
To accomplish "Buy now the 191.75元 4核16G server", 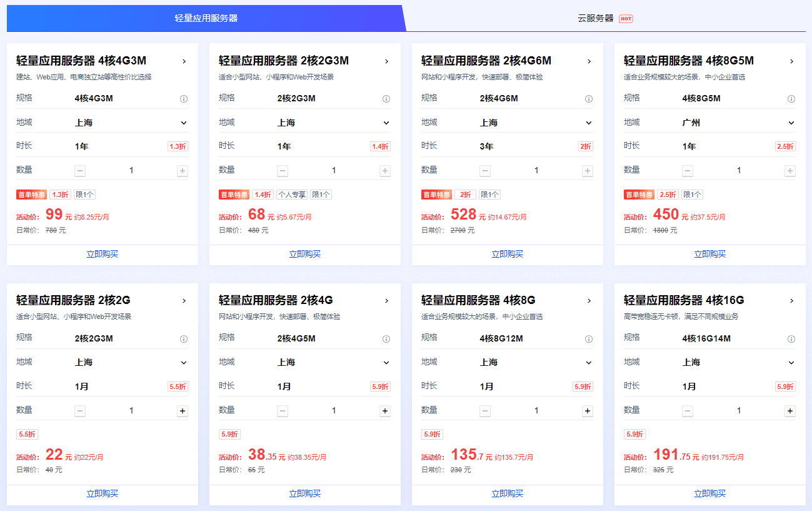I will [x=710, y=493].
